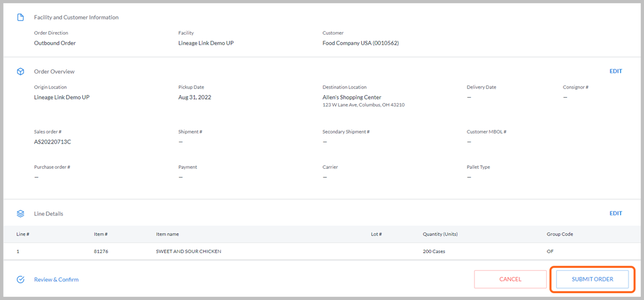Click the Allen's Shopping Center destination

pos(352,98)
